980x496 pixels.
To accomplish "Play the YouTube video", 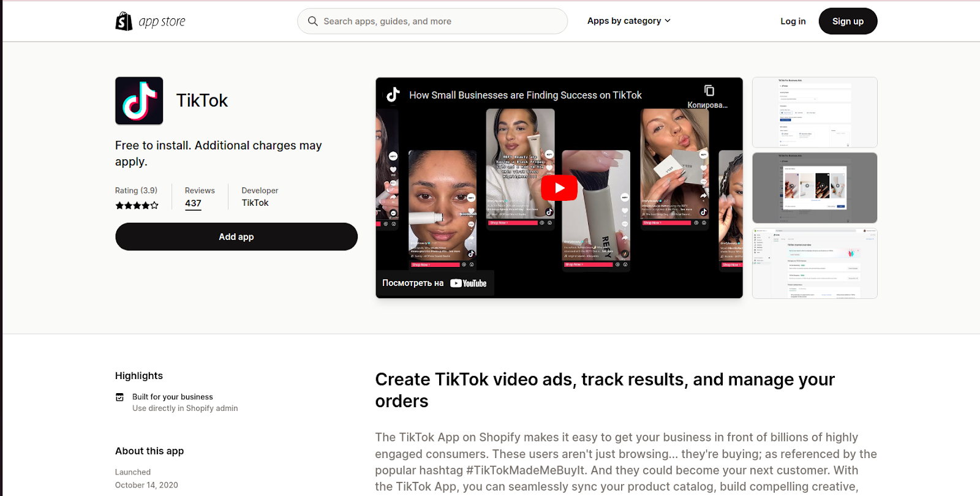I will pos(559,188).
